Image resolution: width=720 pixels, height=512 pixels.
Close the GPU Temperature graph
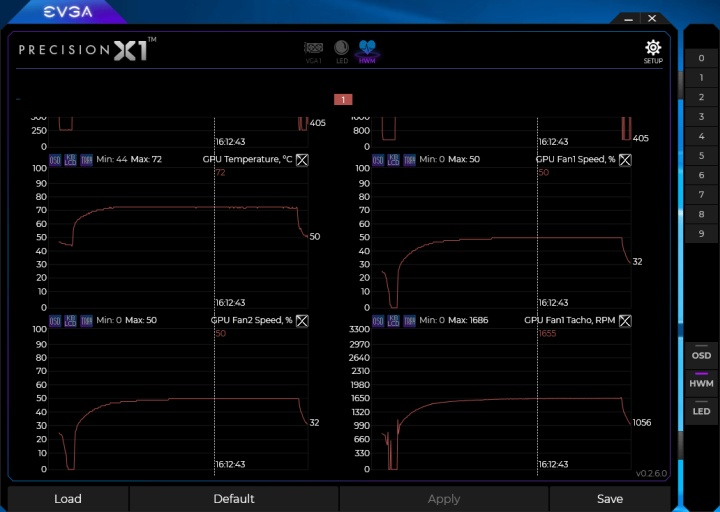(x=302, y=160)
